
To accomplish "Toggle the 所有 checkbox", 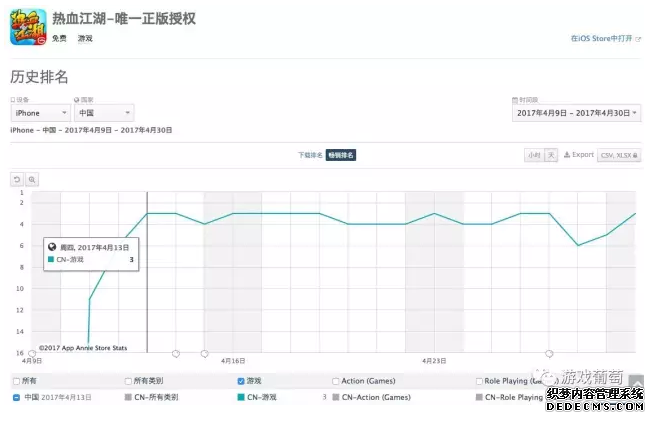I will coord(17,381).
